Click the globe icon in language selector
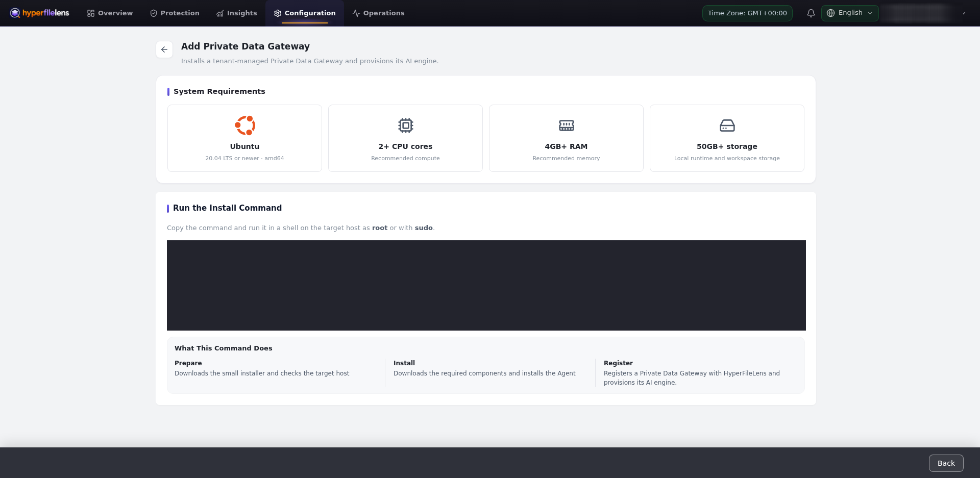The width and height of the screenshot is (980, 478). click(x=830, y=13)
